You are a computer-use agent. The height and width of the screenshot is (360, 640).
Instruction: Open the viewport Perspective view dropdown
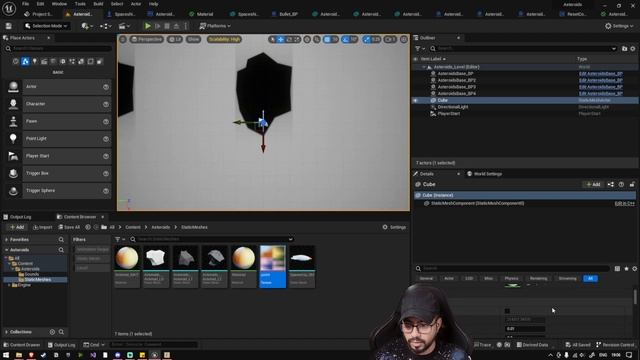tap(147, 39)
